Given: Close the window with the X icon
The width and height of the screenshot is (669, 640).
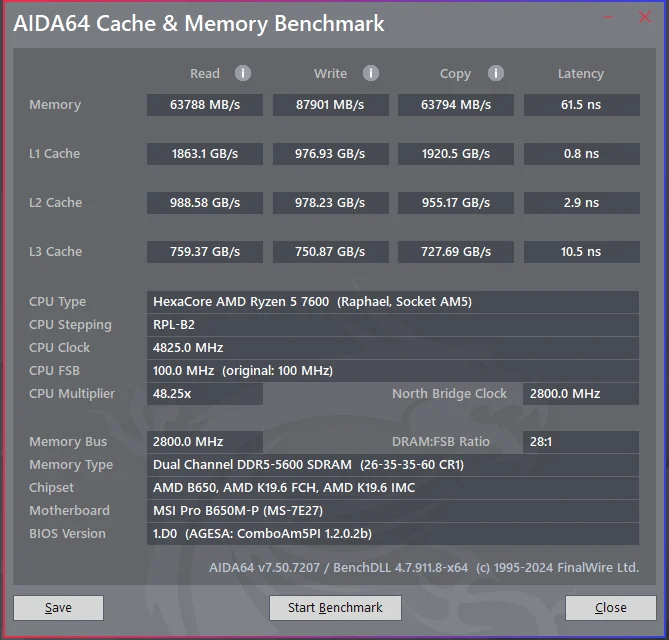Looking at the screenshot, I should pyautogui.click(x=644, y=18).
